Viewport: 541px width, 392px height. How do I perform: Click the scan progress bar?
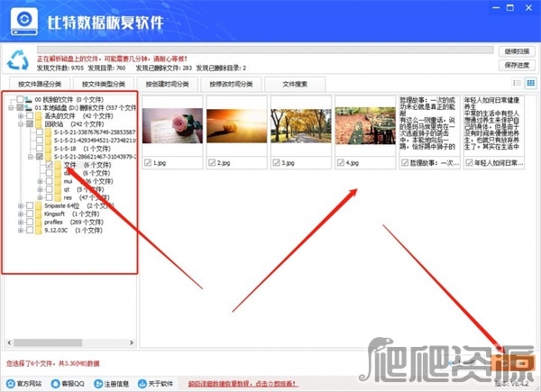(x=265, y=50)
